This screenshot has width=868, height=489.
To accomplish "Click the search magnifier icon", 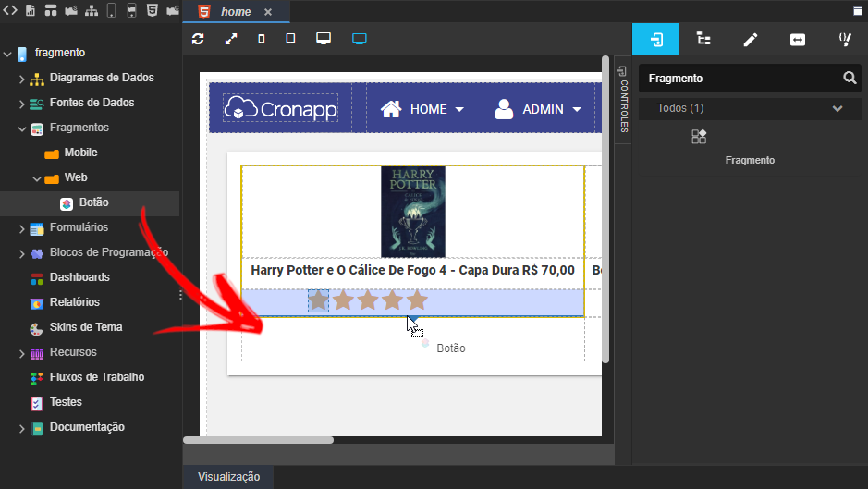I will point(850,78).
